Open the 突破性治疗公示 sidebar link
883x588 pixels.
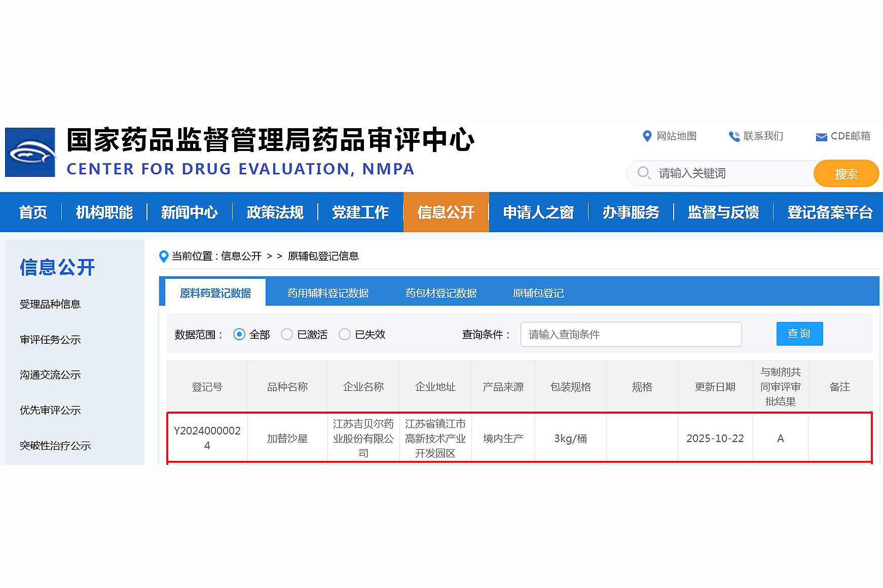point(56,446)
